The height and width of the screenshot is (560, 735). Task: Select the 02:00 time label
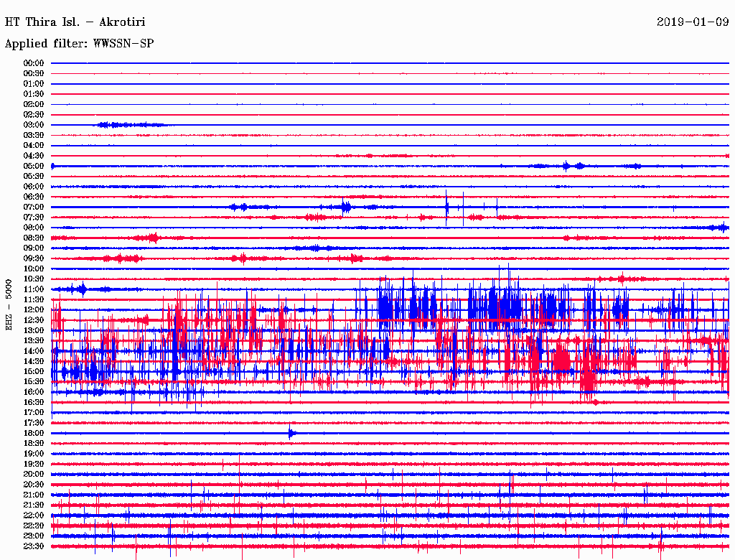click(33, 104)
